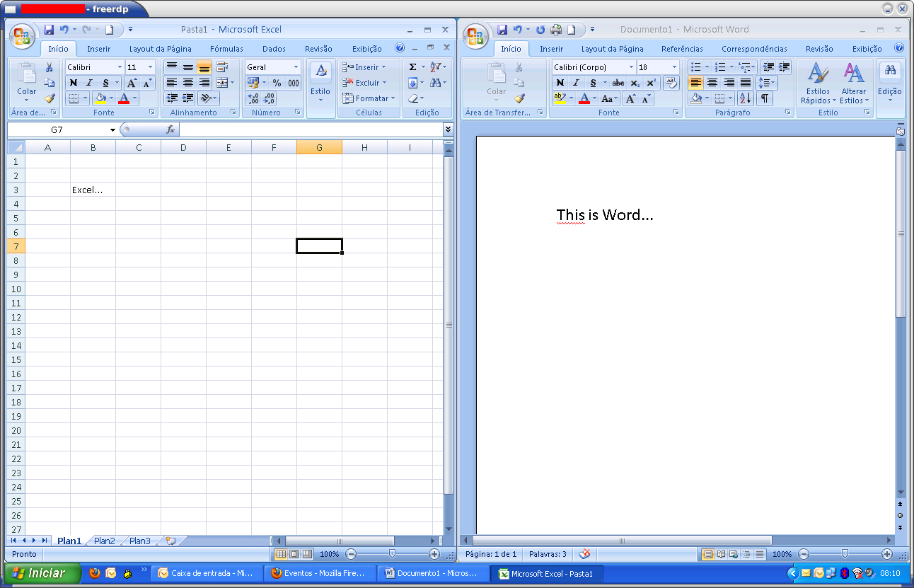The image size is (914, 588).
Task: Open Word Edição dropdown
Action: coord(890,88)
